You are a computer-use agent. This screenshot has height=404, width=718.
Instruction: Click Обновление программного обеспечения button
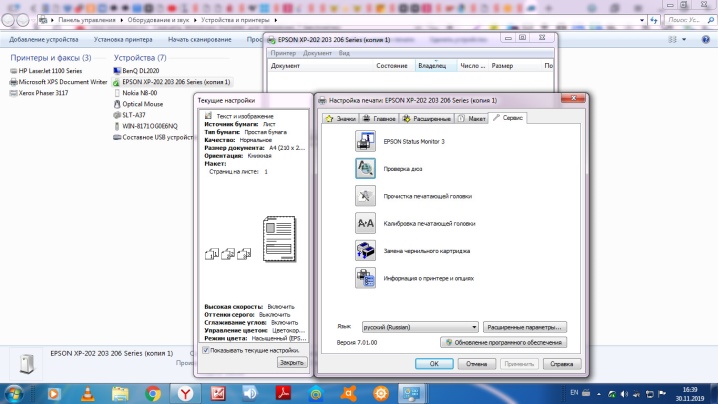[503, 342]
